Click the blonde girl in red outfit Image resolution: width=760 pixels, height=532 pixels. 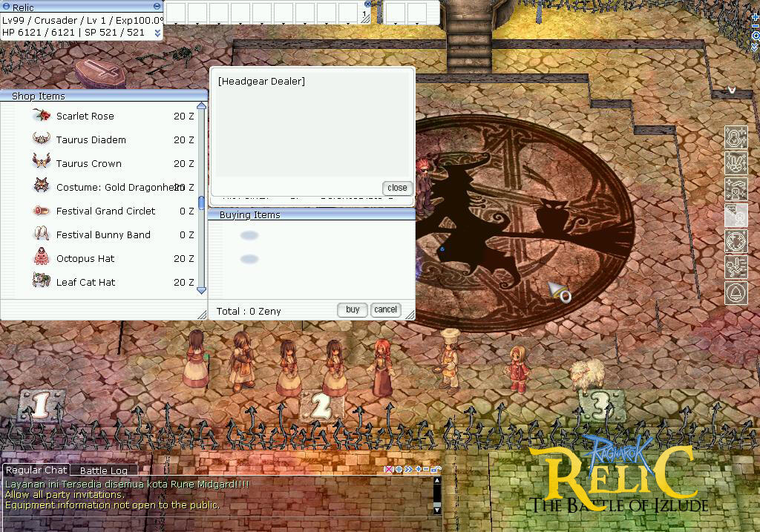pyautogui.click(x=518, y=369)
